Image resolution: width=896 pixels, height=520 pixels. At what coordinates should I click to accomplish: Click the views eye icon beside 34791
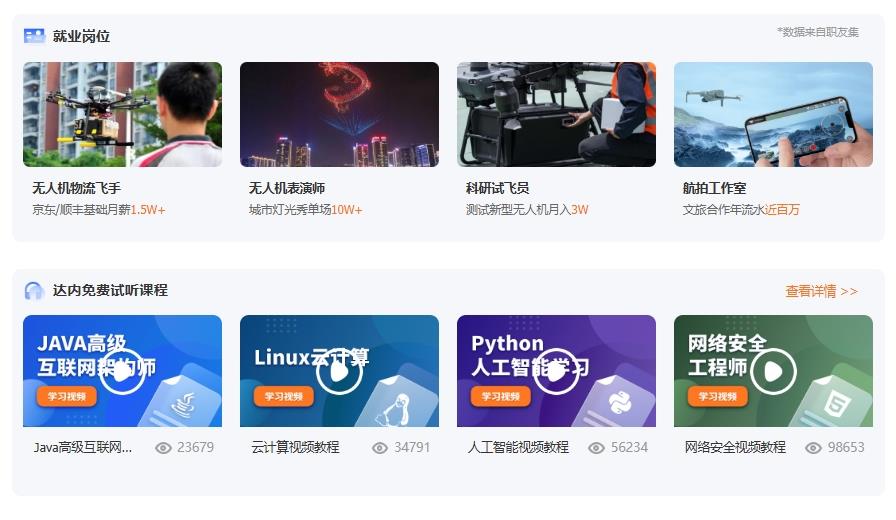pos(380,448)
